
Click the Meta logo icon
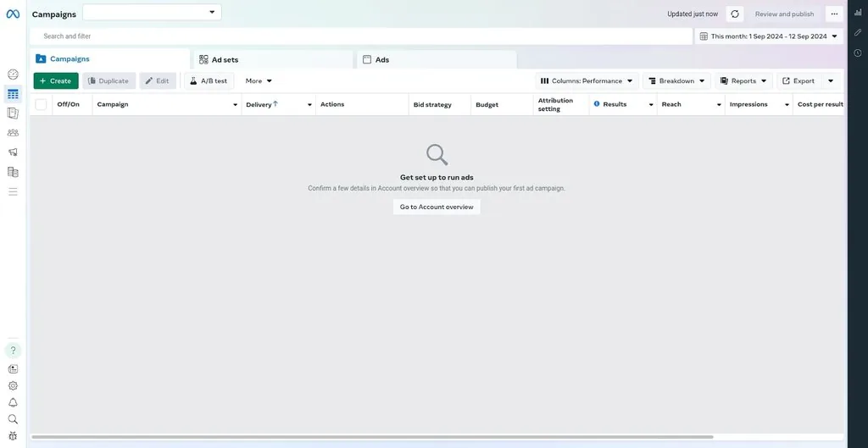tap(13, 14)
